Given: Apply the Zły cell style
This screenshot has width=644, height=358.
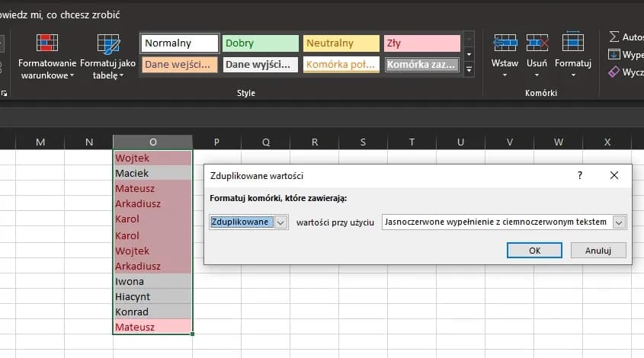Looking at the screenshot, I should point(421,43).
